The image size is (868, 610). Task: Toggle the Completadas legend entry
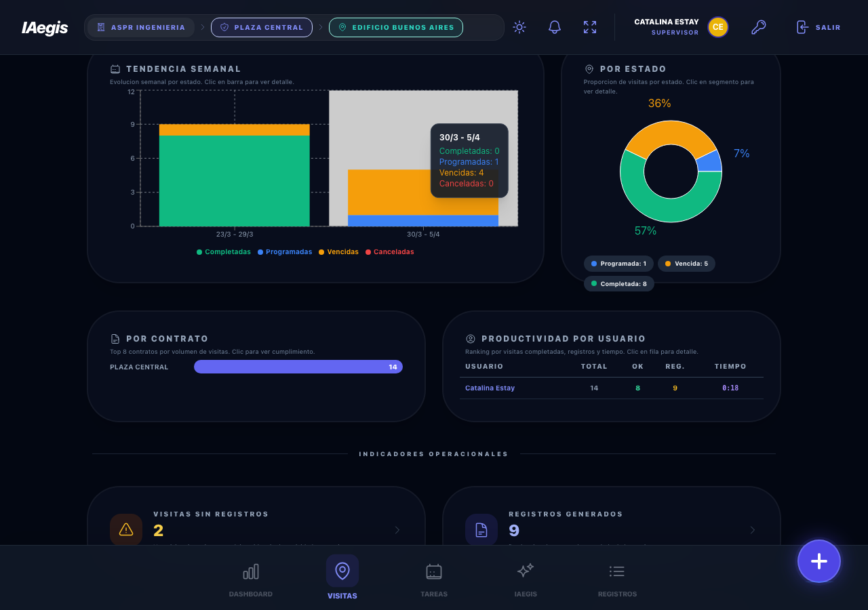tap(223, 251)
